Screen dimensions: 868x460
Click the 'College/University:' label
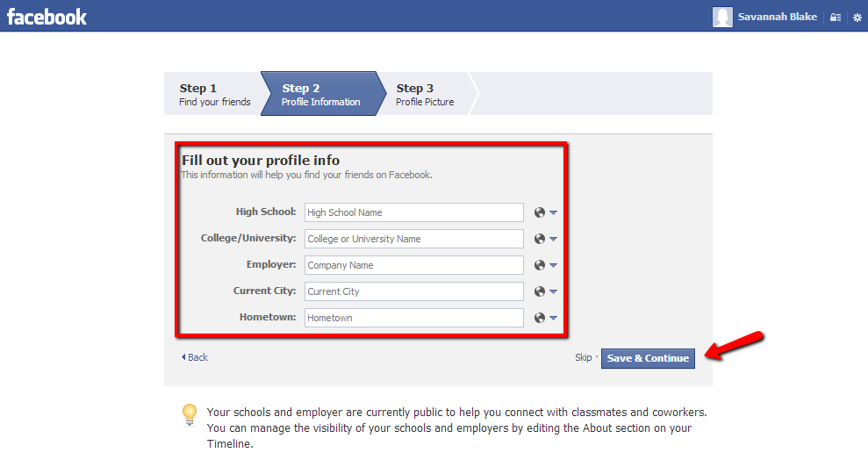pos(248,238)
